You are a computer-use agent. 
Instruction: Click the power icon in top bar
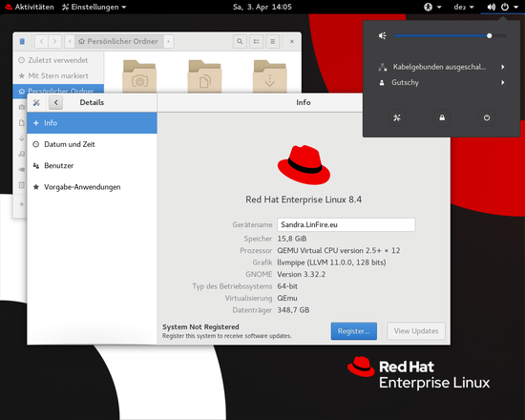(505, 7)
